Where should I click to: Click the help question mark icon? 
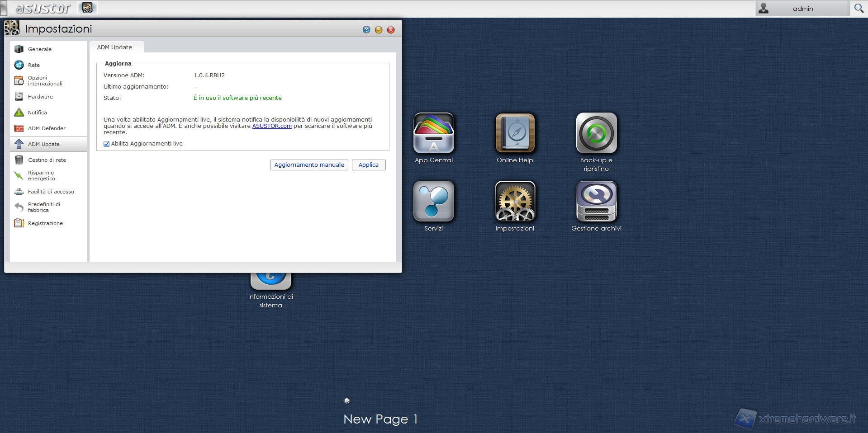366,30
